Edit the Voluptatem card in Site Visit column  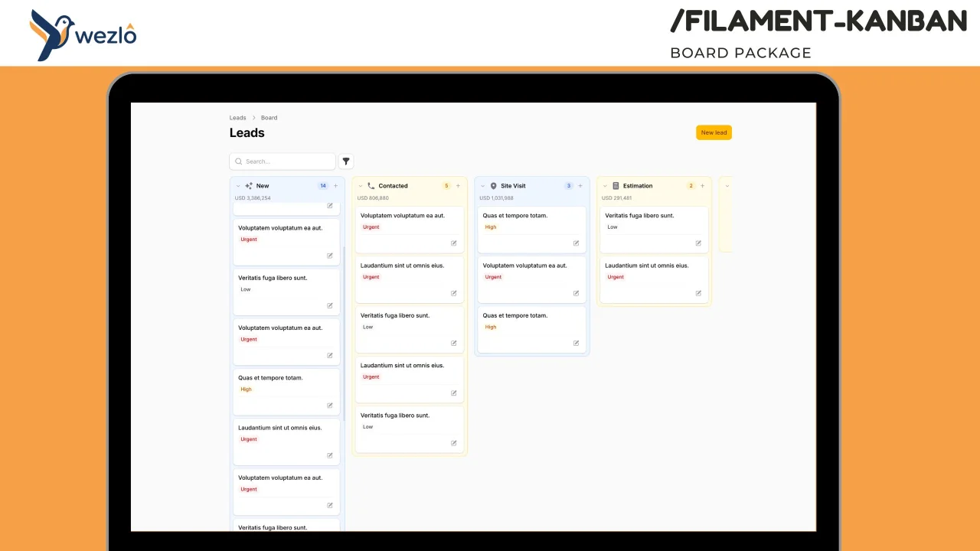click(576, 293)
